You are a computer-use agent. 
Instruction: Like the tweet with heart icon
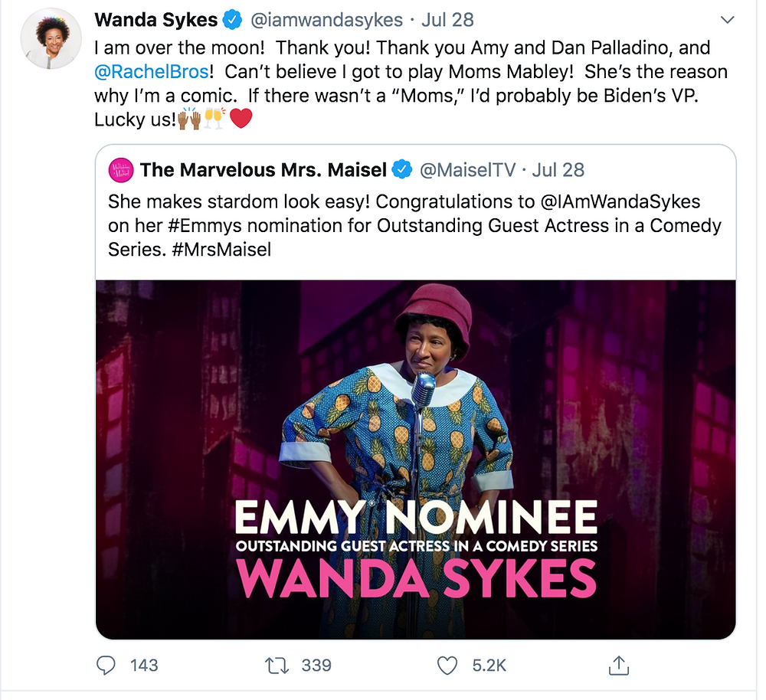pos(447,666)
